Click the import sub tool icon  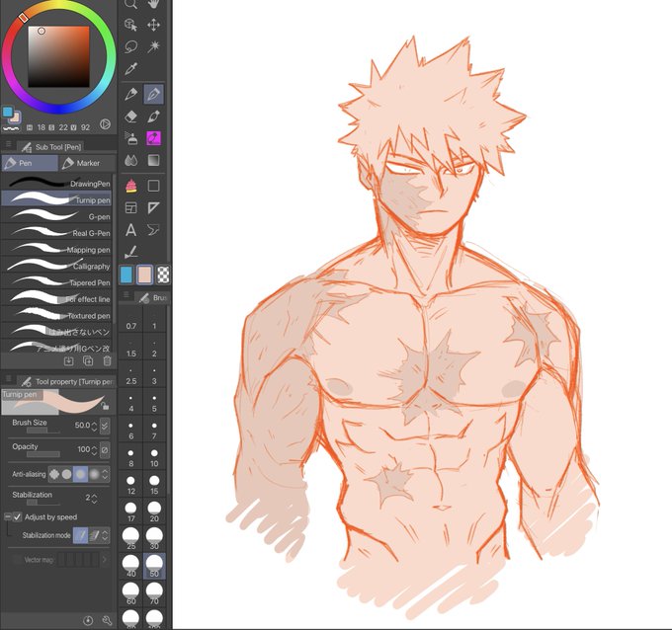(x=68, y=361)
